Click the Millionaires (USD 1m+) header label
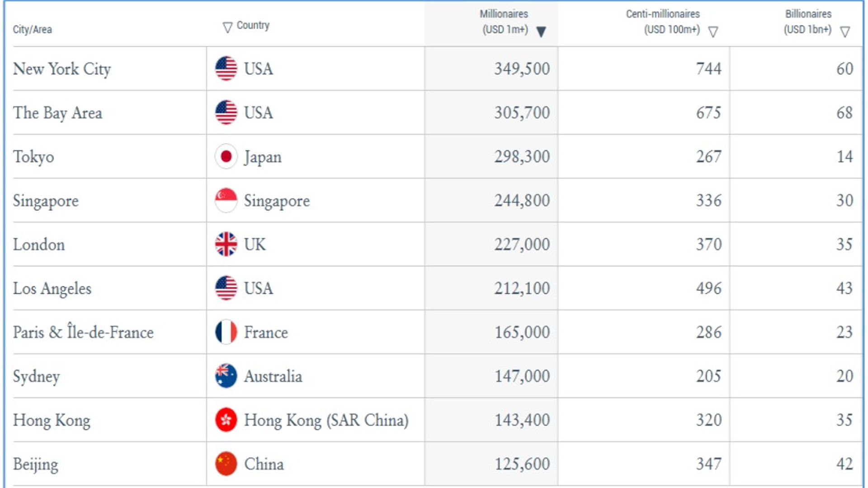Screen dimensions: 868x488 (x=504, y=22)
